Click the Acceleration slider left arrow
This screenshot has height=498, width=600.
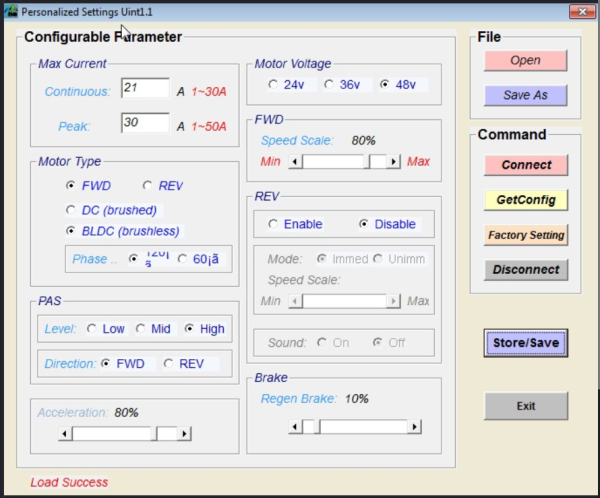click(65, 434)
